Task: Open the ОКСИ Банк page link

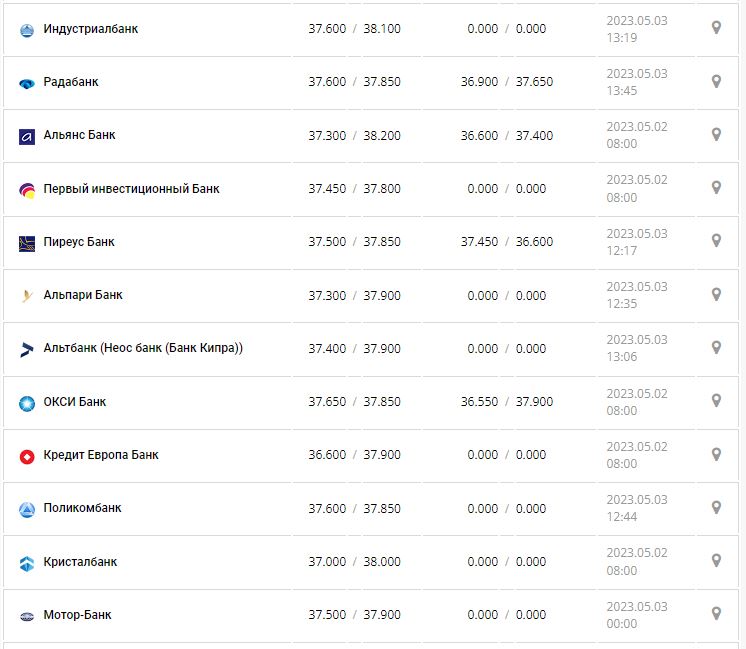Action: [75, 402]
